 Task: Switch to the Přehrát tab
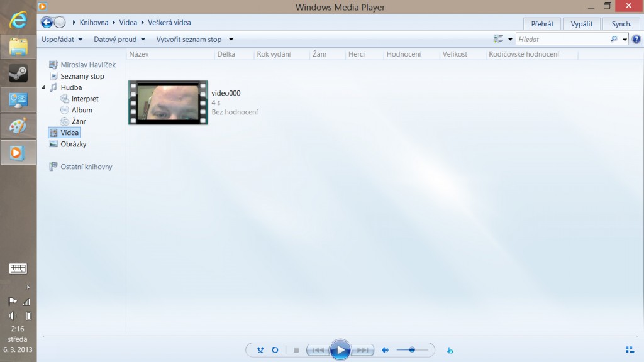pyautogui.click(x=542, y=24)
